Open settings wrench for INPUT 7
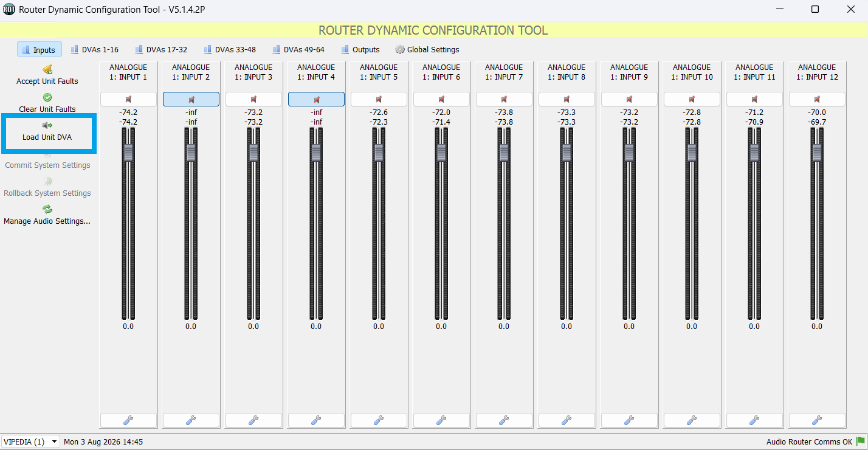 coord(504,420)
